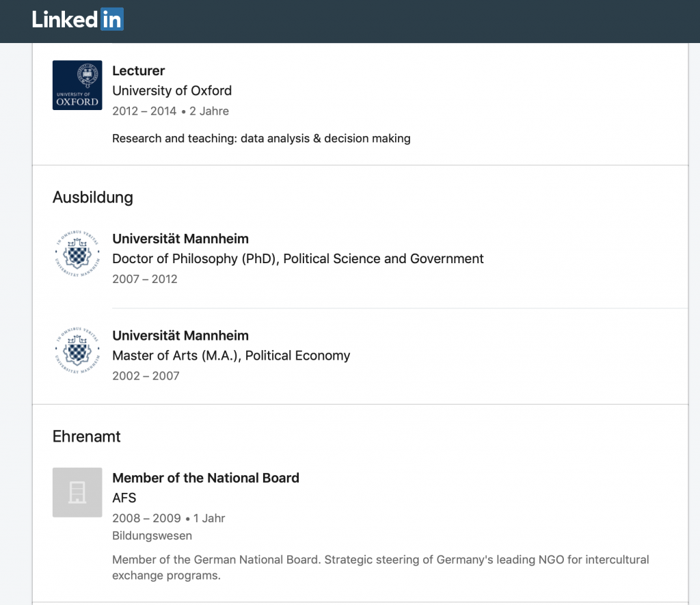The image size is (700, 605).
Task: Click the Ehrenamt section heading
Action: 87,436
